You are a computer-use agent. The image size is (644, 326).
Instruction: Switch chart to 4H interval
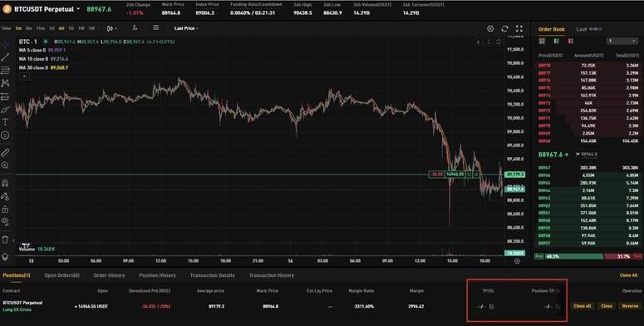(61, 28)
